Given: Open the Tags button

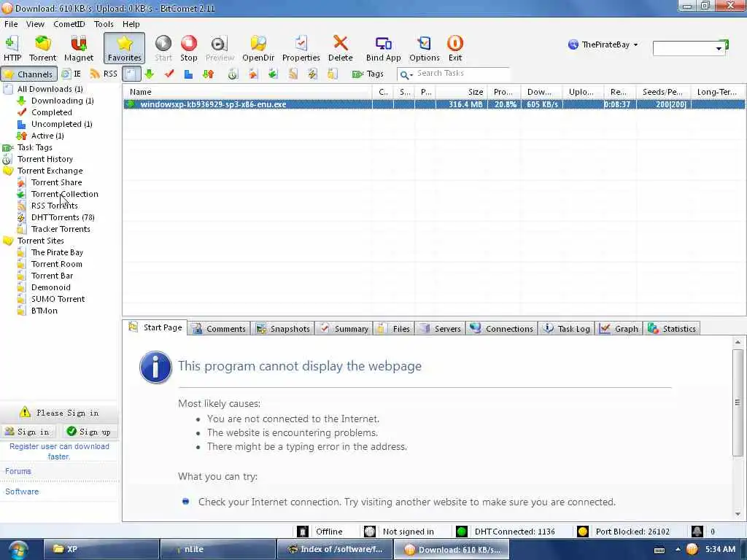Looking at the screenshot, I should click(368, 74).
